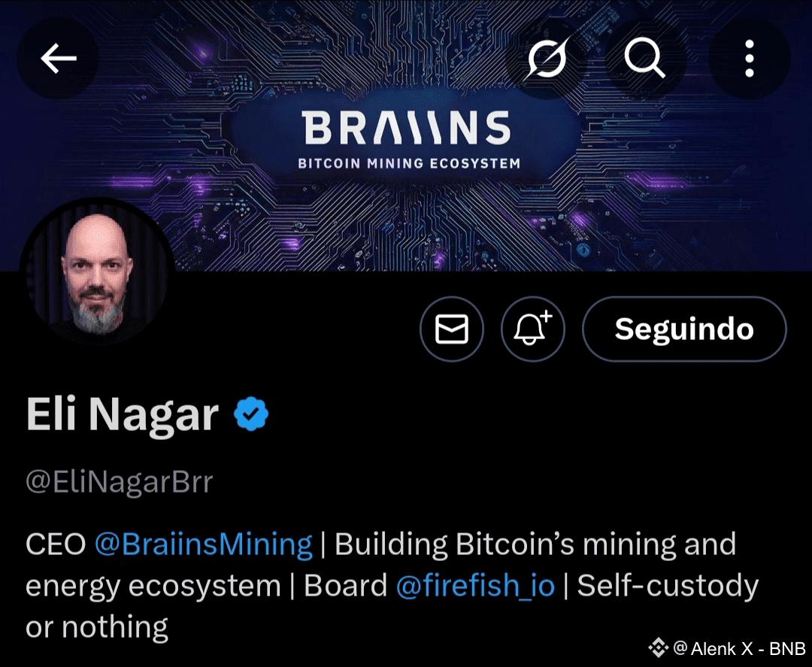Toggle notifications with the bell icon
Viewport: 812px width, 667px height.
[532, 329]
